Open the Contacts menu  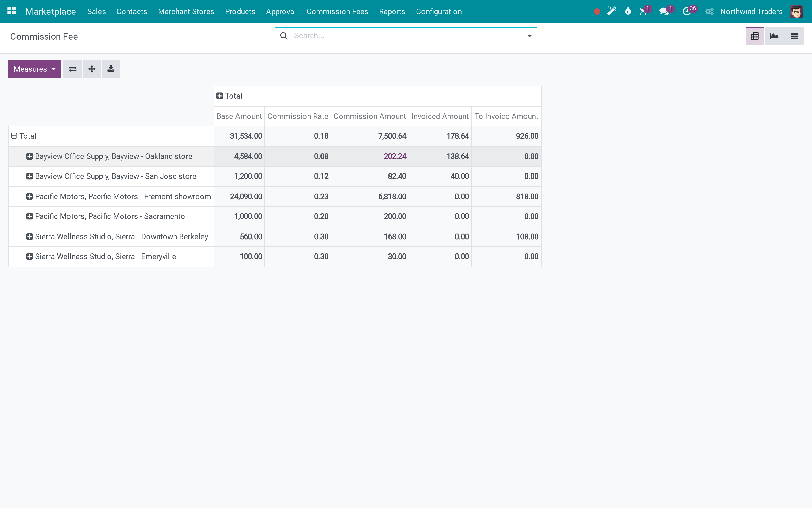131,12
